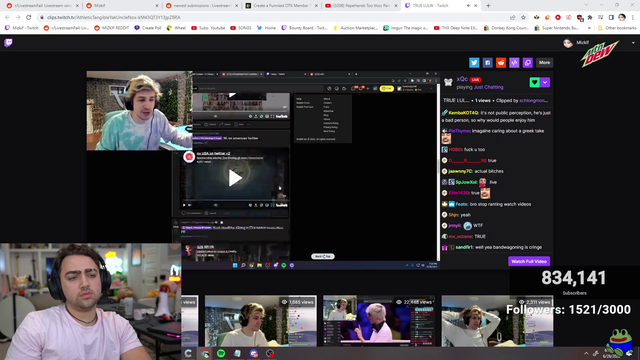
Task: Click the Mizkif profile avatar in Twitch header
Action: point(568,43)
